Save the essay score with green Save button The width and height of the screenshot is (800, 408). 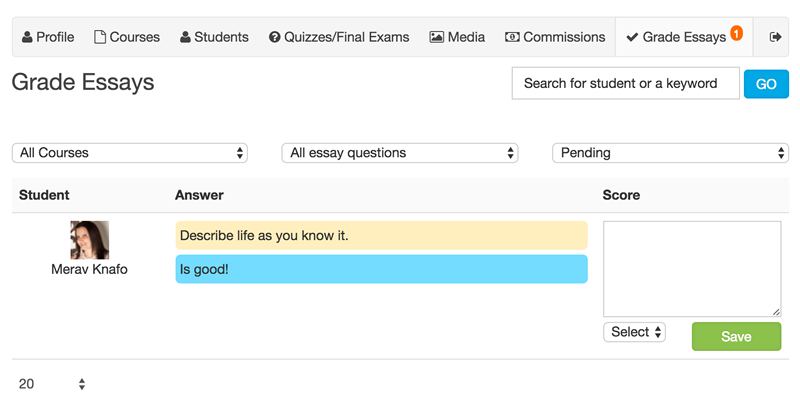point(736,337)
